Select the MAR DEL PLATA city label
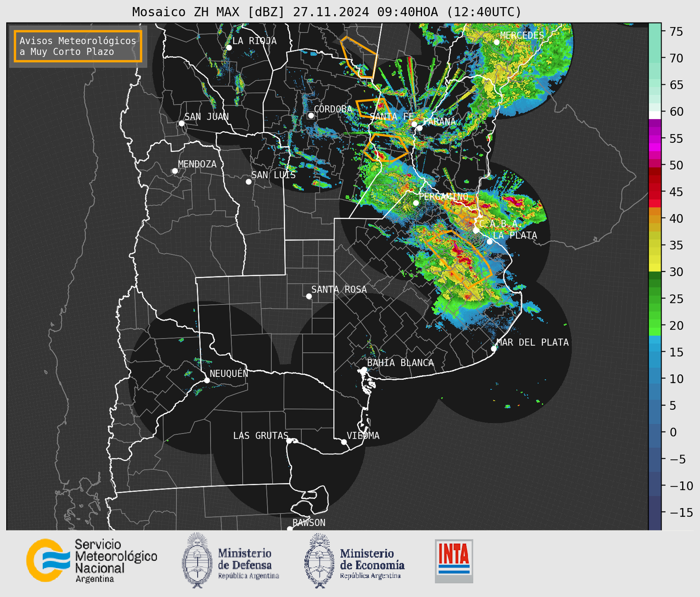 532,342
